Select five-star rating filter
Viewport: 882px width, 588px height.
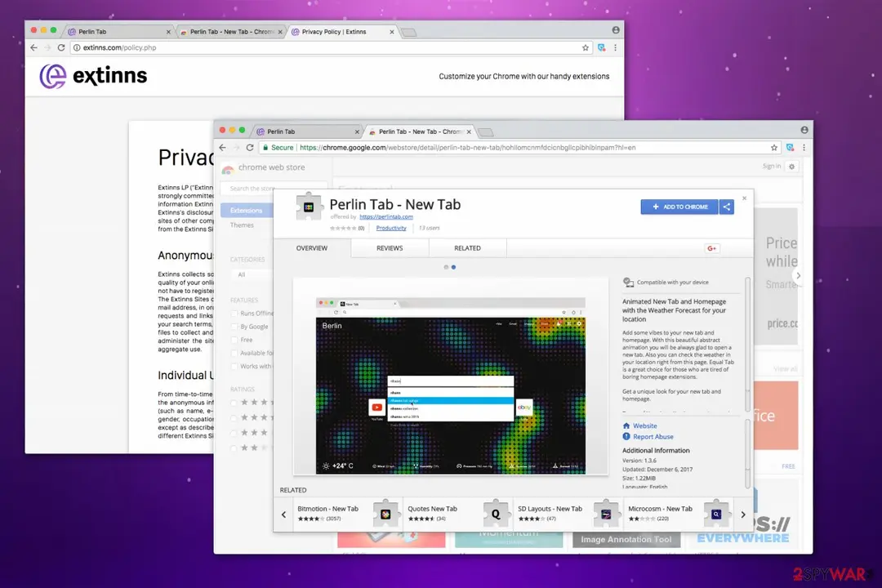pyautogui.click(x=234, y=403)
